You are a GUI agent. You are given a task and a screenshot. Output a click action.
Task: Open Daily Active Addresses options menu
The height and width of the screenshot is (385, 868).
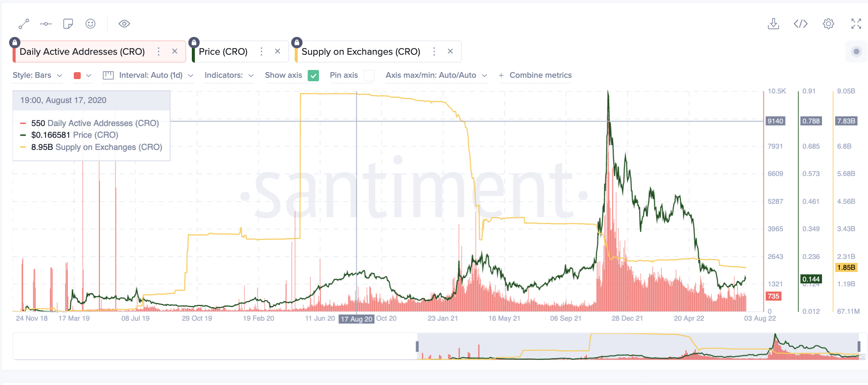159,52
